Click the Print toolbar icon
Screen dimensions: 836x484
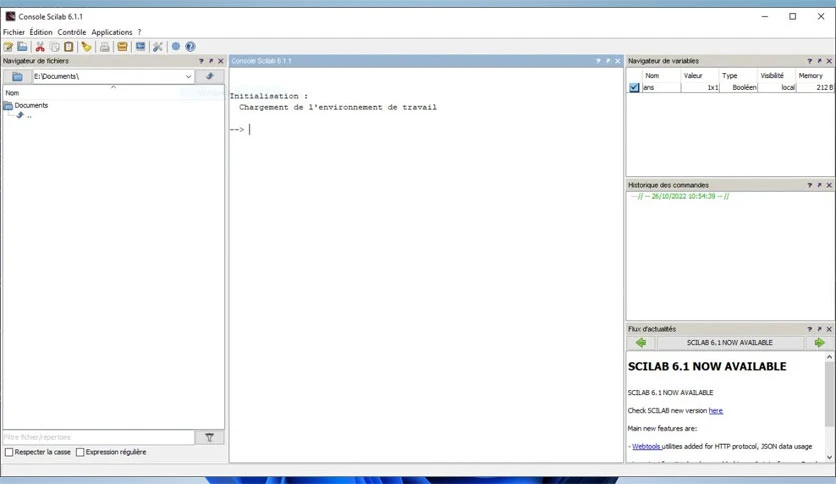click(x=104, y=47)
